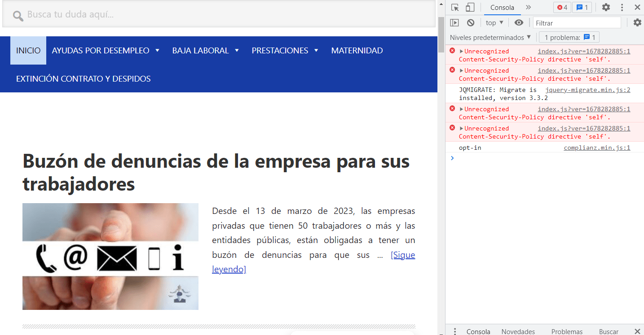Click the search magnifier icon
This screenshot has width=644, height=335.
coord(18,16)
